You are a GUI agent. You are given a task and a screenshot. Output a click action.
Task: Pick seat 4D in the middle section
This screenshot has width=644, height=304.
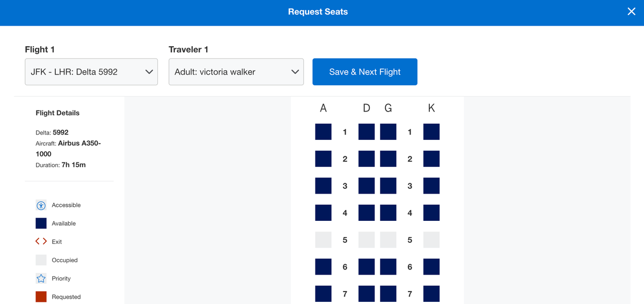click(x=367, y=213)
